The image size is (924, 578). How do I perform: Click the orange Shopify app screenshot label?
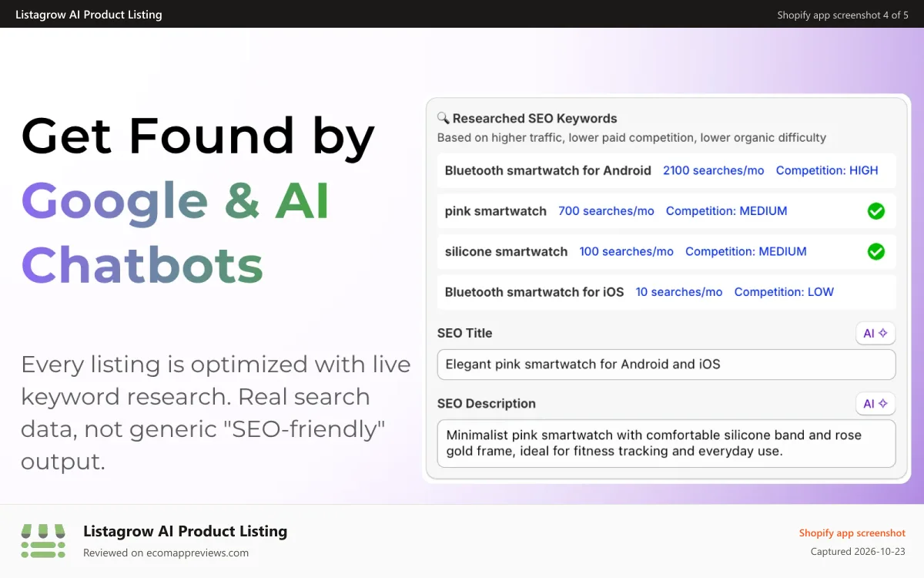point(852,533)
